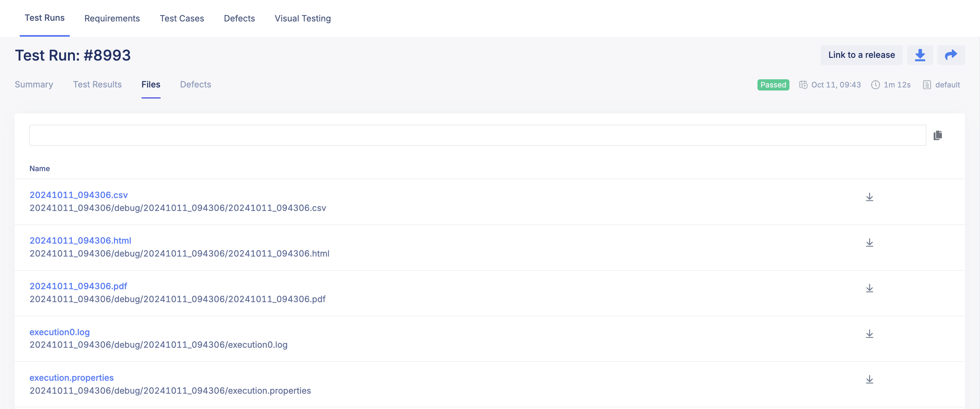980x409 pixels.
Task: Open the Test Results tab
Action: point(97,84)
